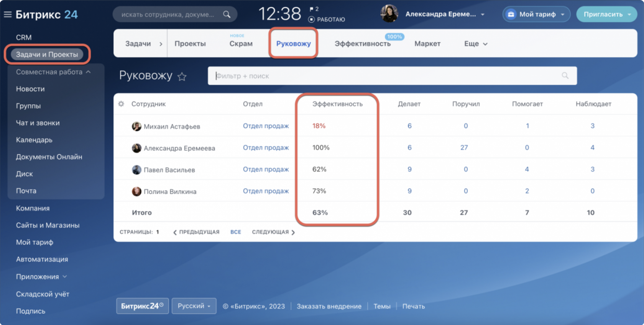The width and height of the screenshot is (644, 325).
Task: Go to the СЛЕДУЮЩАЯ page
Action: pos(273,232)
